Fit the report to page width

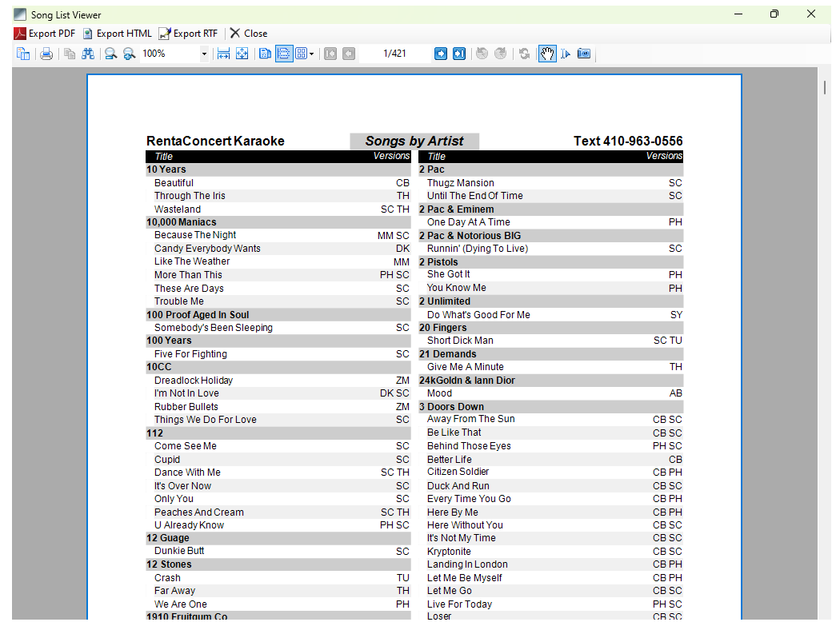coord(224,54)
